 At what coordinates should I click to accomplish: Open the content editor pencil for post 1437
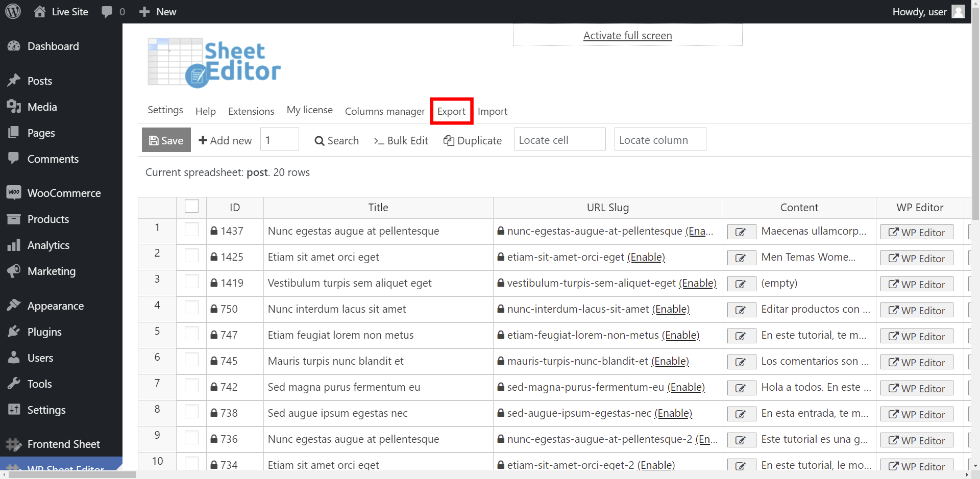[742, 232]
